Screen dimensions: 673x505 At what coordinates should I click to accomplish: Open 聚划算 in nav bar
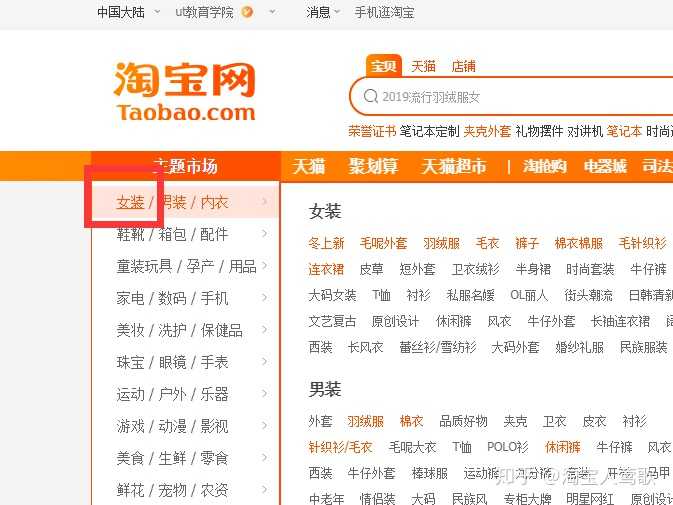tap(373, 166)
